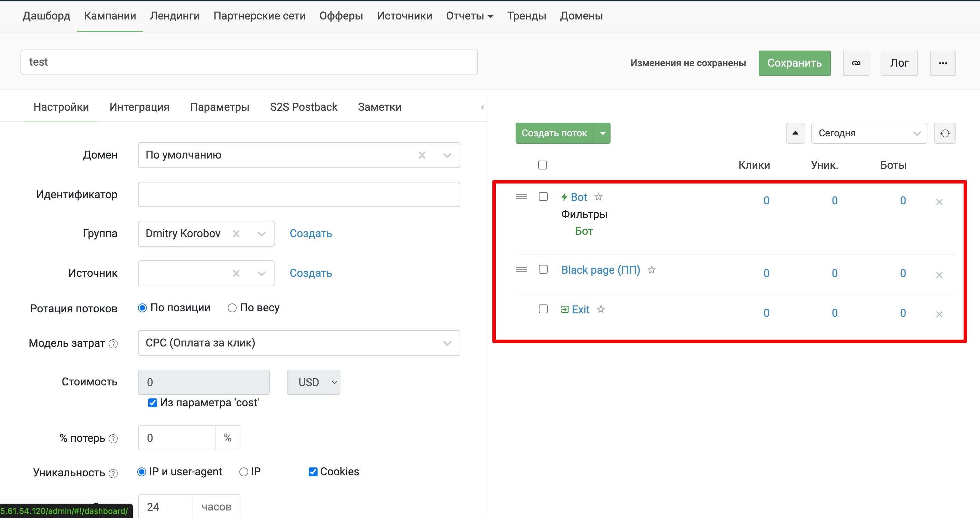
Task: Star the Bot stream as favorite
Action: 599,197
